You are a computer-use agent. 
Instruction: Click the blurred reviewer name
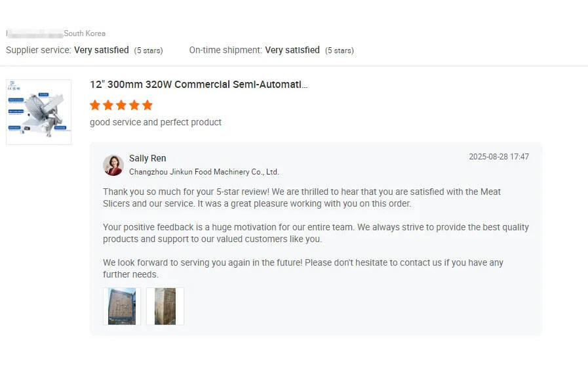coord(34,33)
